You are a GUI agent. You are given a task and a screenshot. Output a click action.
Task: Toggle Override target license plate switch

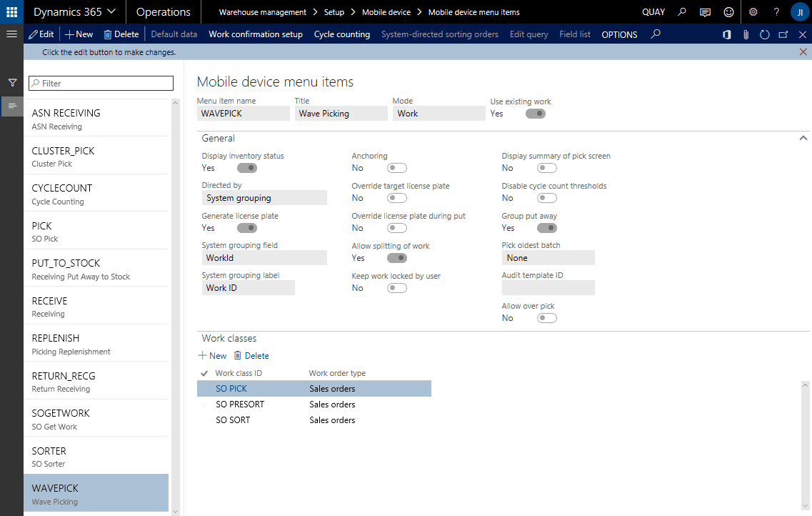click(x=396, y=198)
